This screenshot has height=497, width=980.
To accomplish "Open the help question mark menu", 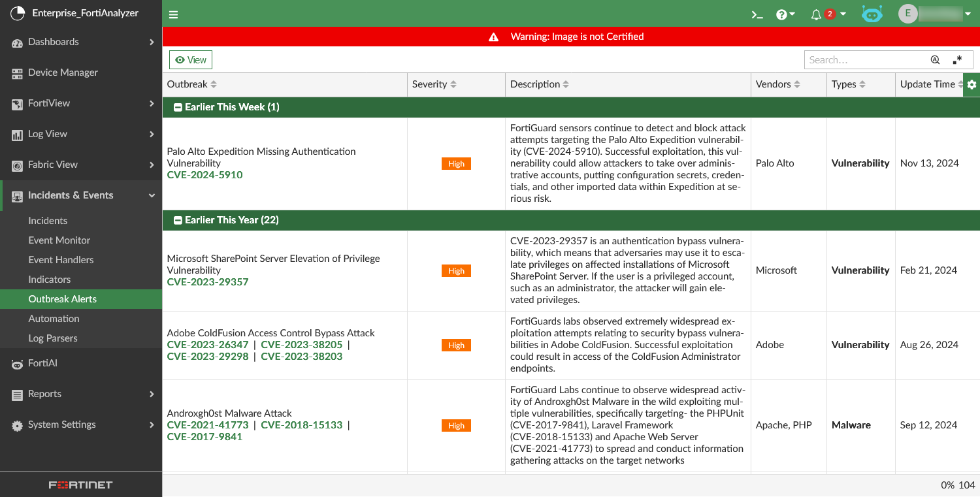I will 785,14.
